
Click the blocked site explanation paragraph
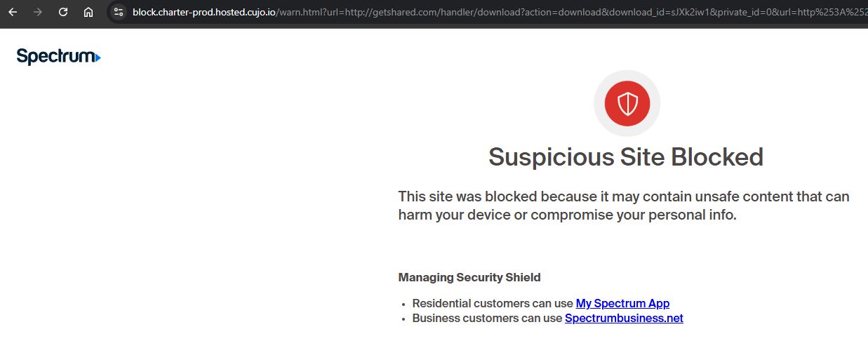(x=624, y=206)
